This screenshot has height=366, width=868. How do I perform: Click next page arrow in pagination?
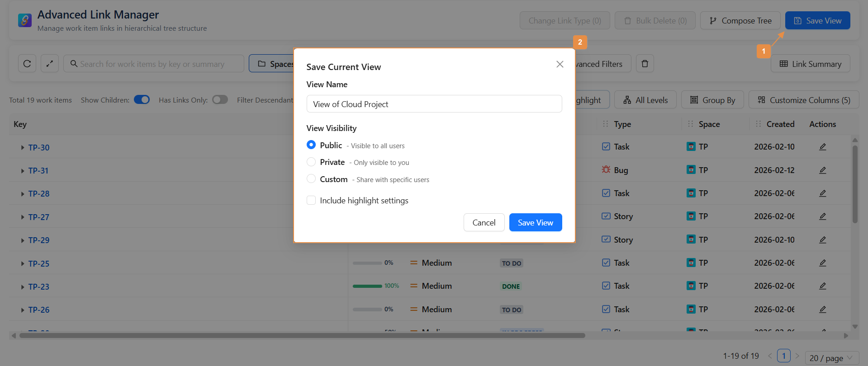(797, 356)
